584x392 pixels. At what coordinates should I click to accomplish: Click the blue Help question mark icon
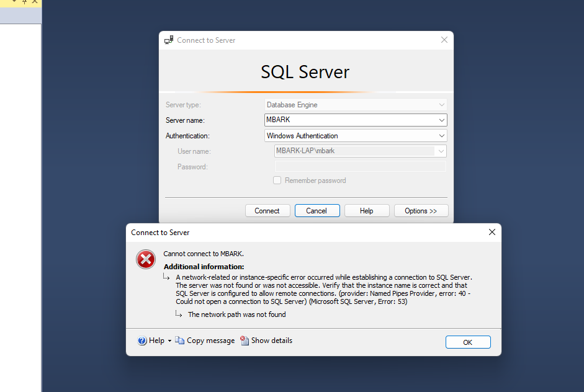coord(142,341)
